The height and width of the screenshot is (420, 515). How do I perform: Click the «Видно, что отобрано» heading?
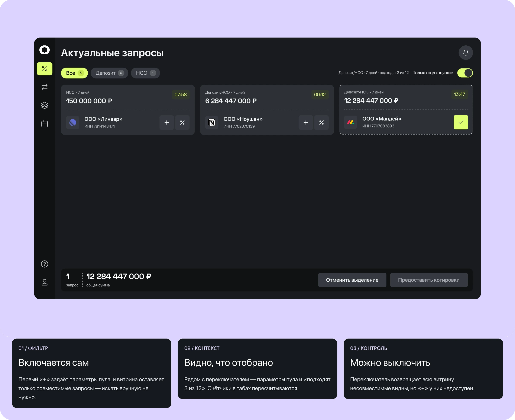tap(229, 362)
